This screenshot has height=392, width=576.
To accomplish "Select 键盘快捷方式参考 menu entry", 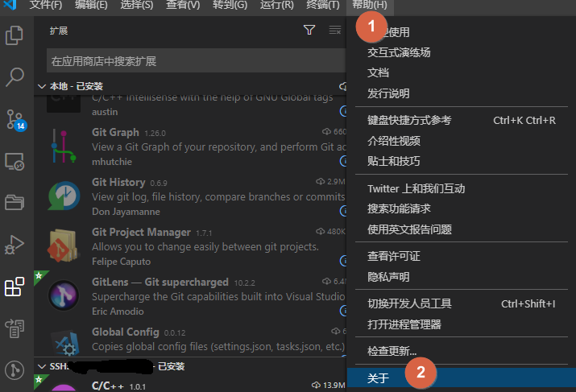I will (409, 121).
